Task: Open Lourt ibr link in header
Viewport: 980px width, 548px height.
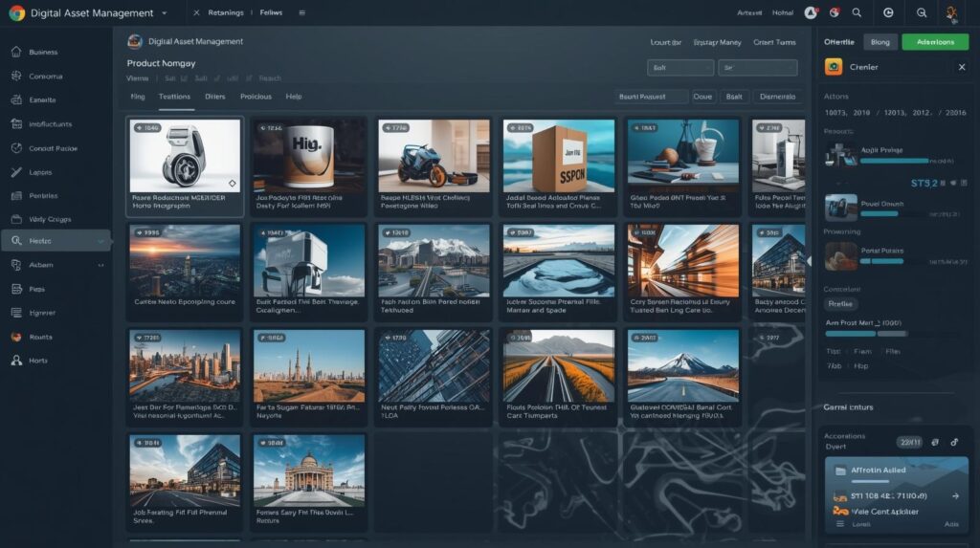Action: (666, 42)
